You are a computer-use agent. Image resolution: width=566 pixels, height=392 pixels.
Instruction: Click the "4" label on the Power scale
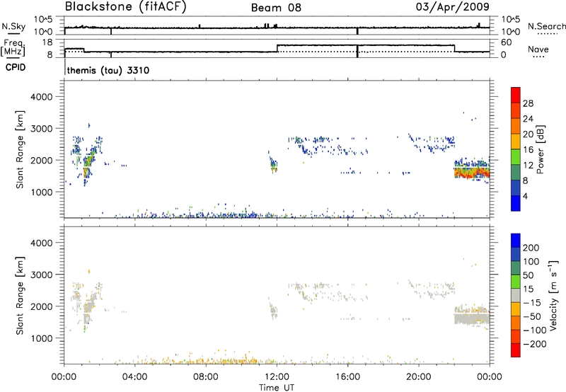[525, 196]
